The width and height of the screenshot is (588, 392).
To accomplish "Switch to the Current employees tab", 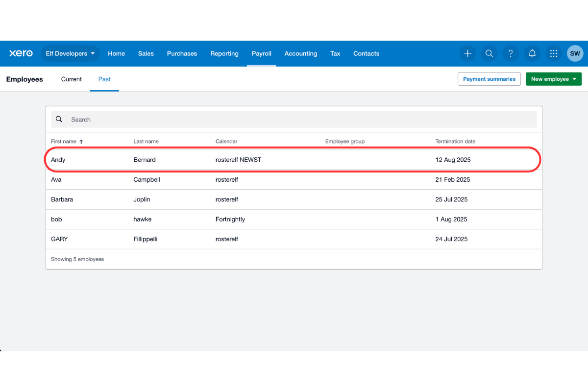I will (x=72, y=79).
